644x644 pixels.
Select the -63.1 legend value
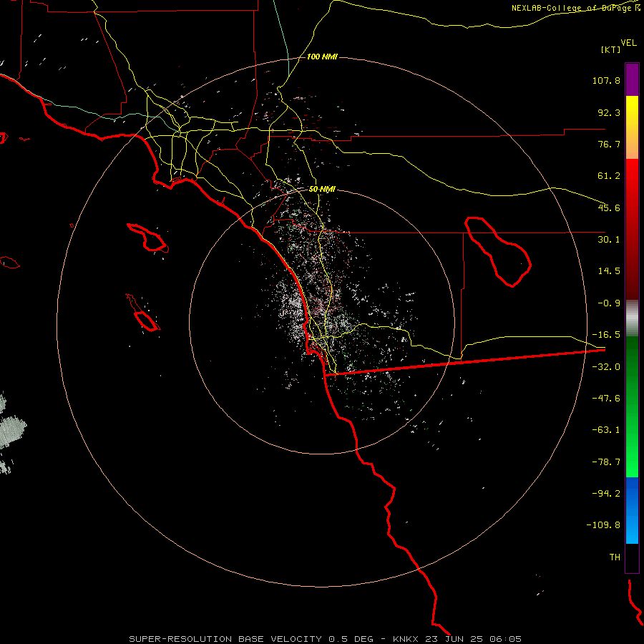click(x=606, y=430)
